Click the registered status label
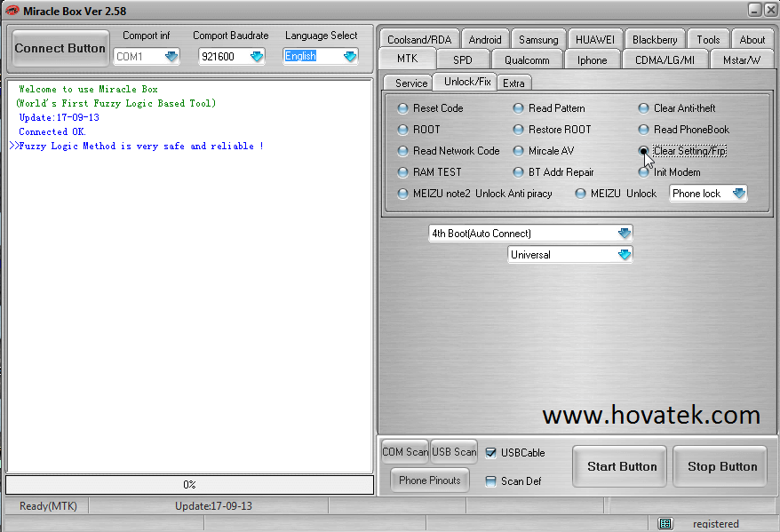Screen dimensions: 780x532 [715, 523]
